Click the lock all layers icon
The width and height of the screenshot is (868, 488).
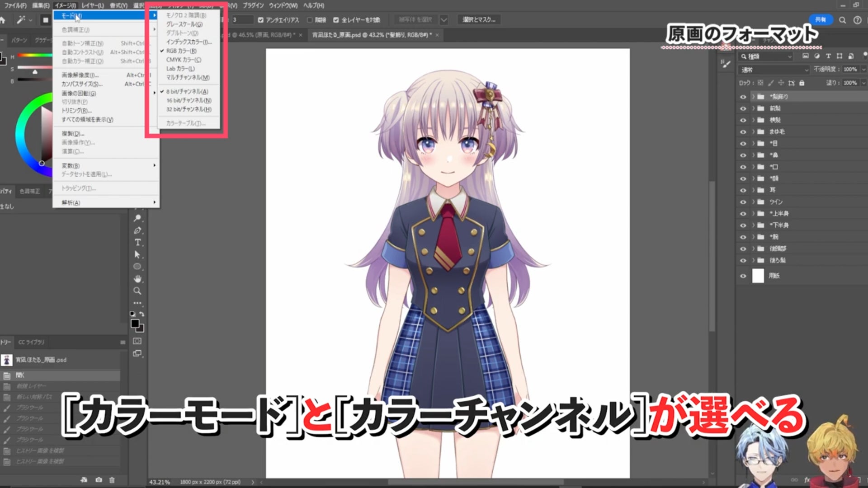coord(802,83)
